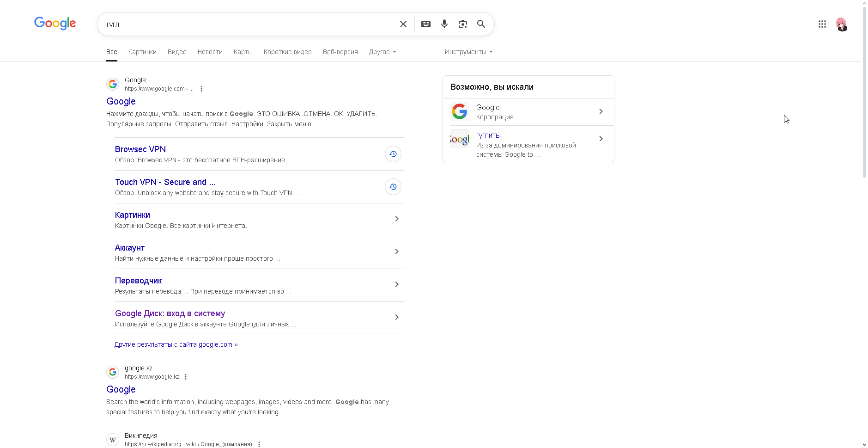Open Touch VPN - Secure and link
This screenshot has width=868, height=448.
(x=165, y=182)
